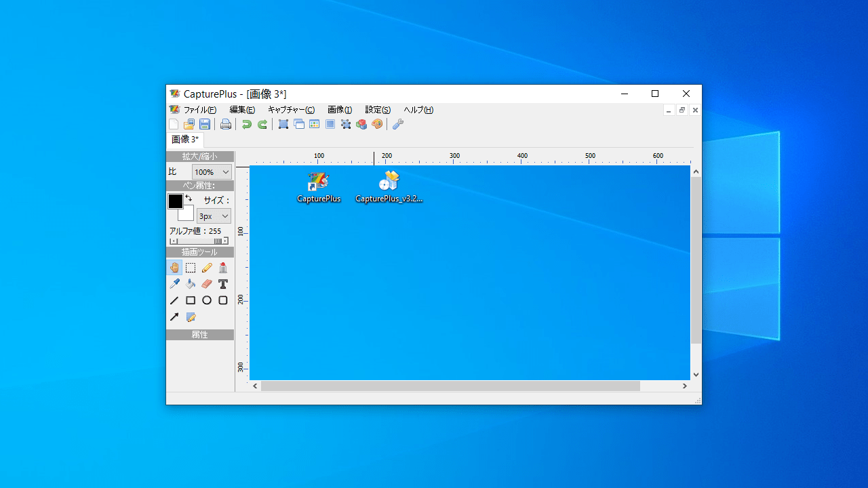The height and width of the screenshot is (488, 868).
Task: Click the vertical scrollbar thumb
Action: tap(696, 260)
